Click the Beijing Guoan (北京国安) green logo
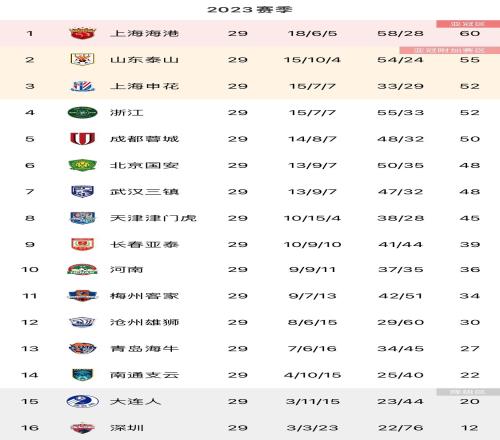Image resolution: width=500 pixels, height=440 pixels. [x=82, y=165]
